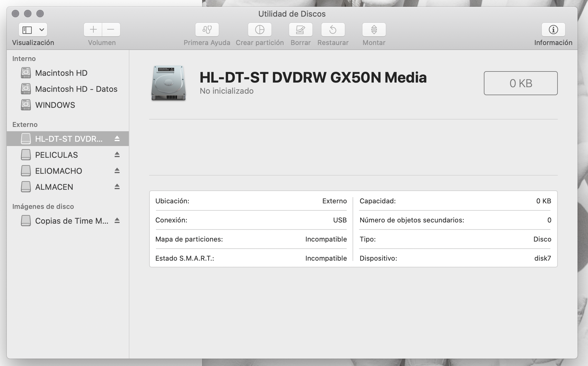Image resolution: width=588 pixels, height=366 pixels.
Task: Eject the ALMACEN drive
Action: [x=117, y=187]
